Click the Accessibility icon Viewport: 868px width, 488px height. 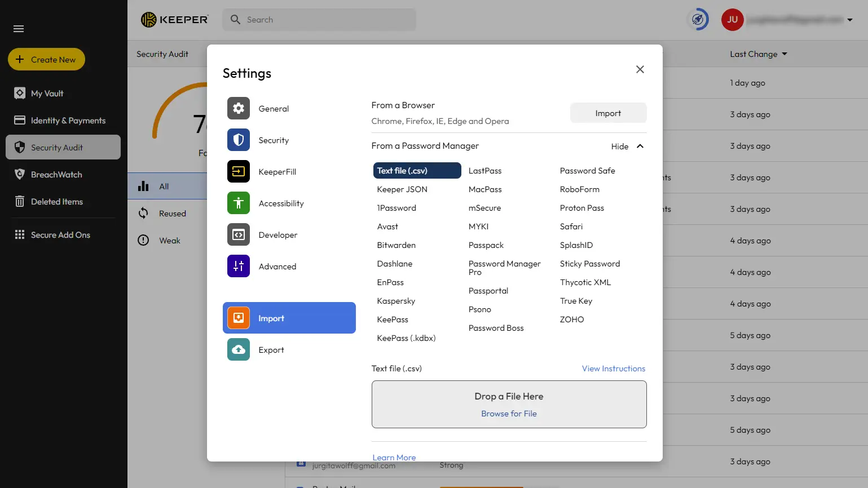pos(239,203)
